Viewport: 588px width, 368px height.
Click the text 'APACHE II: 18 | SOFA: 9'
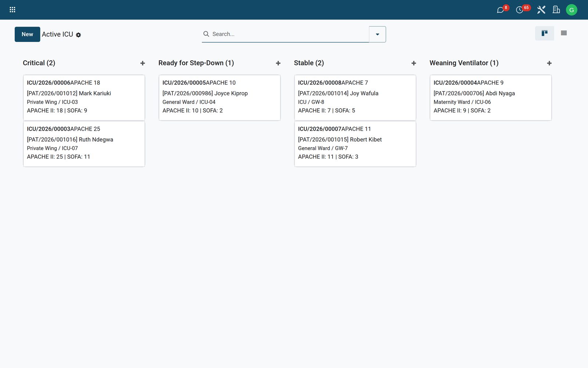57,110
